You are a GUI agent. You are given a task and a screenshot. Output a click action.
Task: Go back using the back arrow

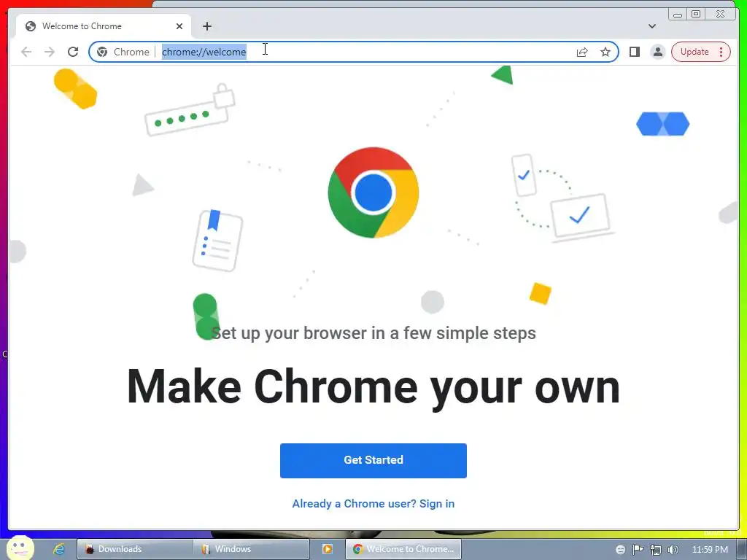tap(26, 52)
